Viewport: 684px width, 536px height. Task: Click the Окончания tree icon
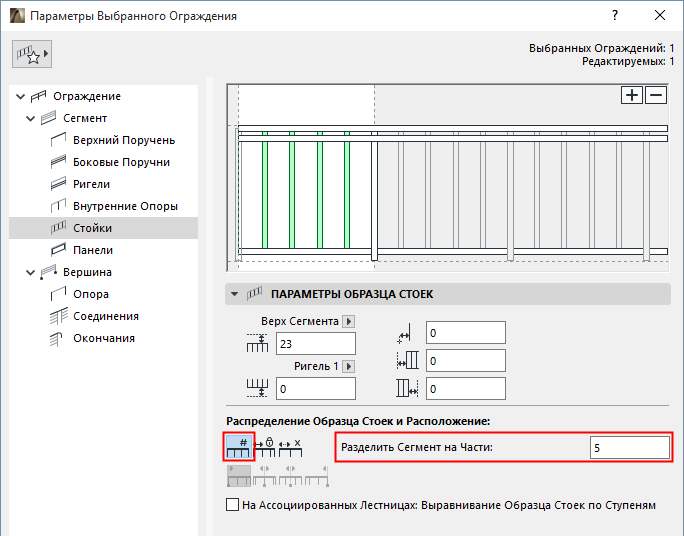tap(57, 338)
